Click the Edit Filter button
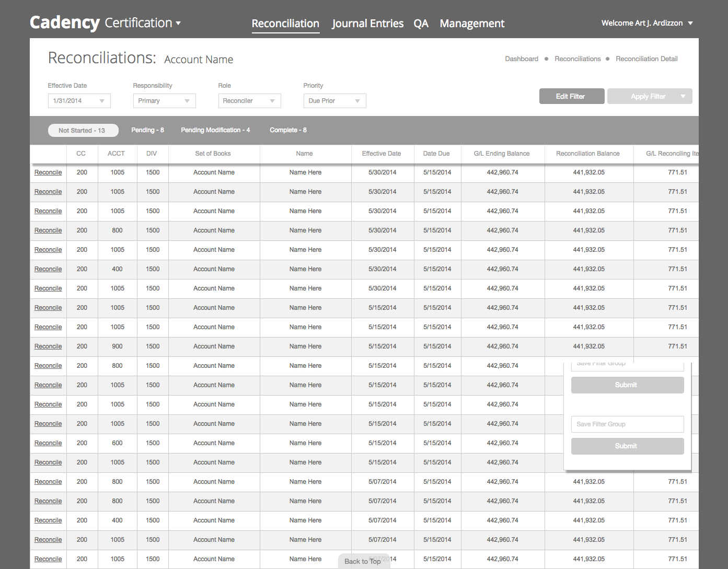 click(572, 96)
